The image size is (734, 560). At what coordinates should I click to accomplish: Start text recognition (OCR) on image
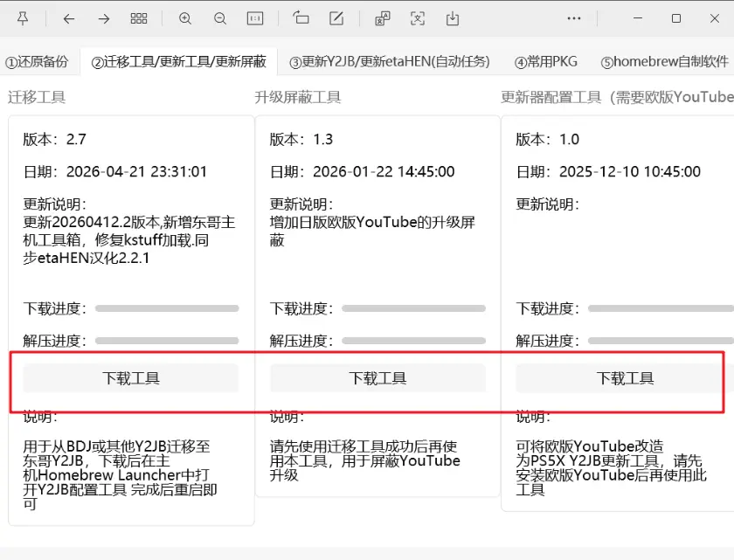[418, 18]
